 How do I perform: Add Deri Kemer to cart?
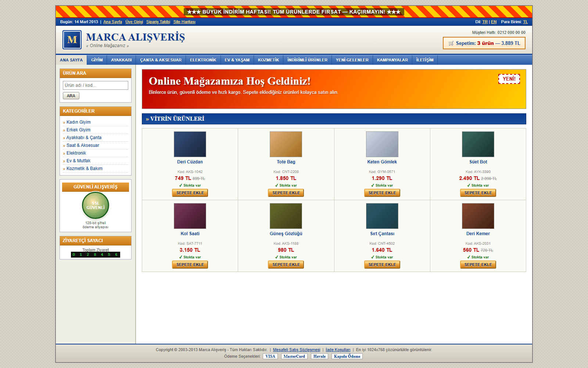click(478, 265)
